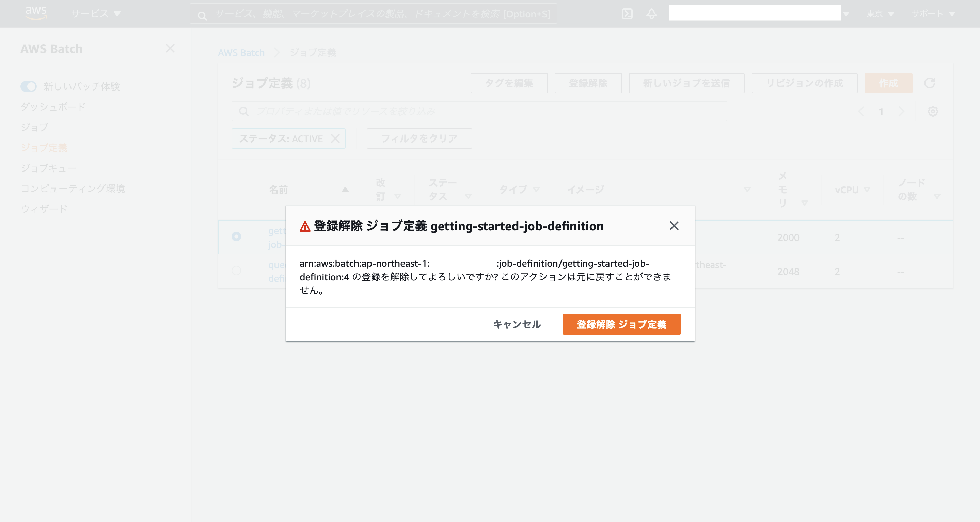Viewport: 980px width, 522px height.
Task: Click the filter search magnifier icon
Action: click(x=243, y=111)
